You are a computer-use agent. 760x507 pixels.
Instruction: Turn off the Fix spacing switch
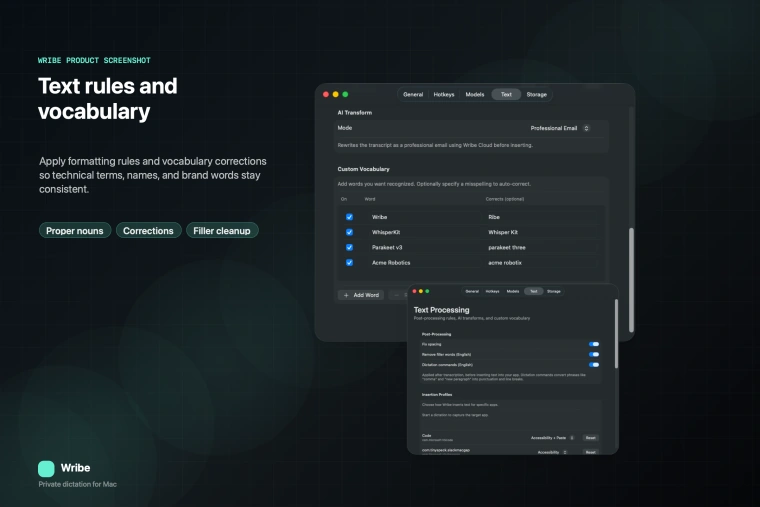(594, 344)
